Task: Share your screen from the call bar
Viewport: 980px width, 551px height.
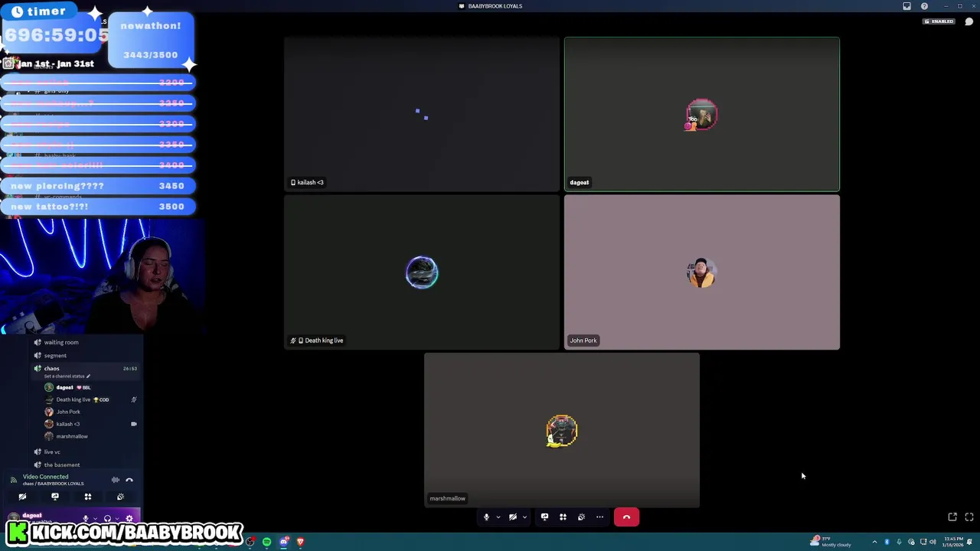Action: pos(544,517)
